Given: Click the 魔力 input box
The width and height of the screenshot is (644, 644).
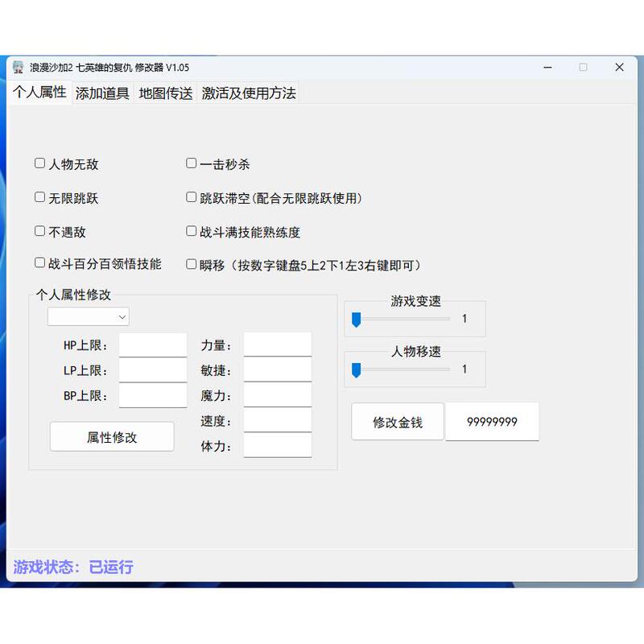Looking at the screenshot, I should 278,395.
